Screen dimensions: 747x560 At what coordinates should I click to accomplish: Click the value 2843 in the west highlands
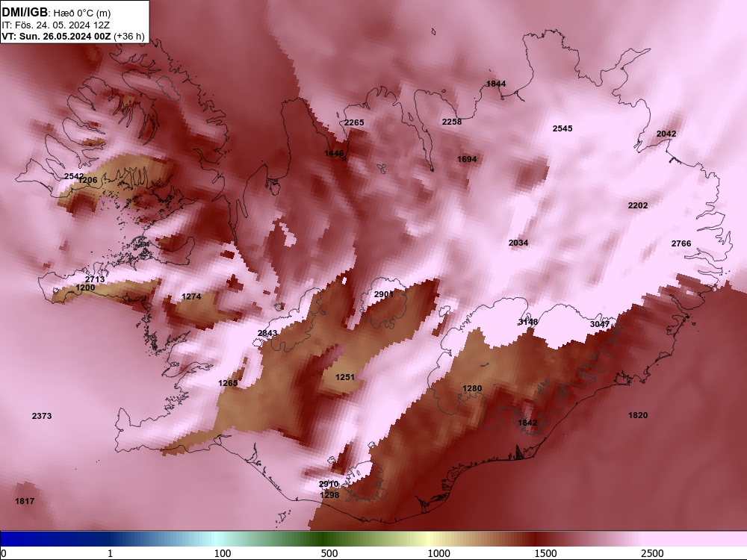pos(267,333)
